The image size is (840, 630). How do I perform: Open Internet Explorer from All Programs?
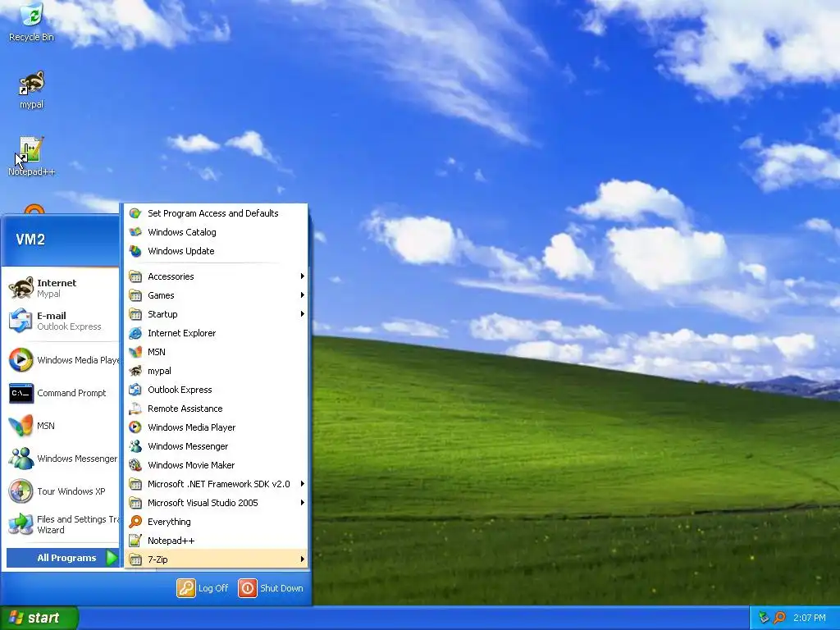point(217,333)
